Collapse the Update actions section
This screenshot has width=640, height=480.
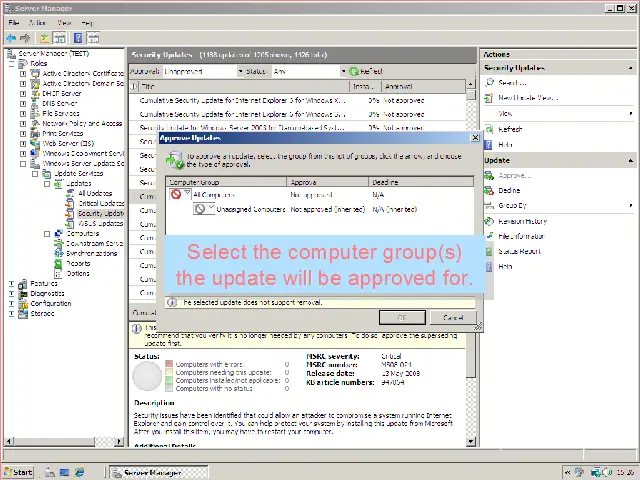coord(631,160)
